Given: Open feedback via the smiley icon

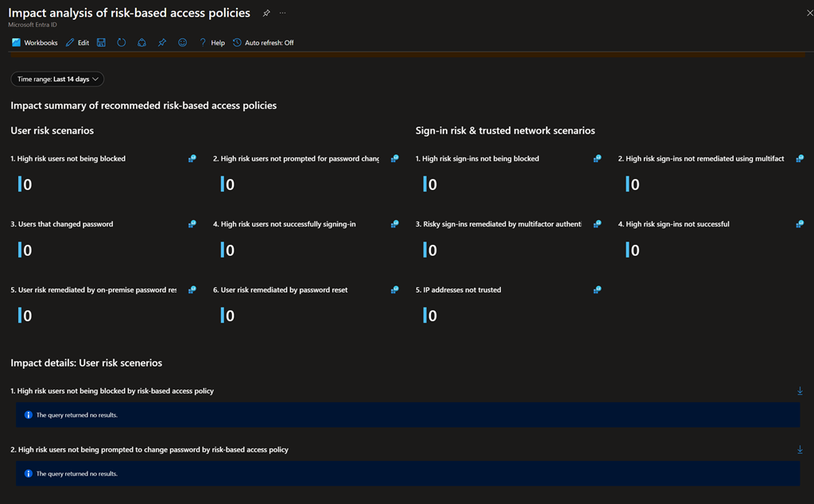Looking at the screenshot, I should (x=182, y=43).
